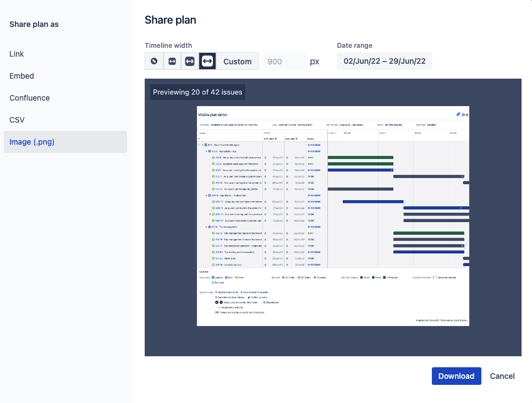Screen dimensions: 532x403
Task: Expand the ADR-13 issue row chevron
Action: [210, 214]
